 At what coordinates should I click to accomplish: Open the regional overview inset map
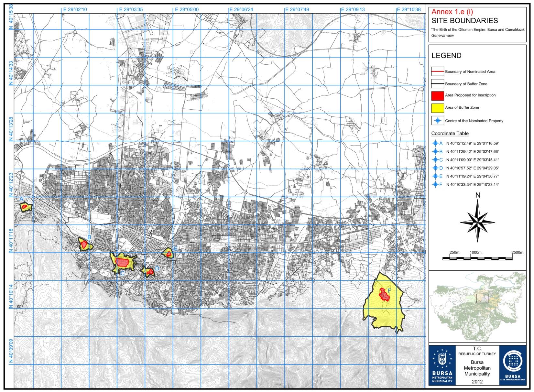click(477, 306)
